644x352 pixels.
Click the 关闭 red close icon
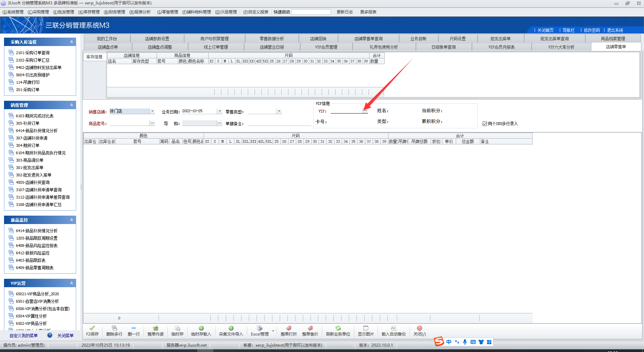click(x=420, y=328)
